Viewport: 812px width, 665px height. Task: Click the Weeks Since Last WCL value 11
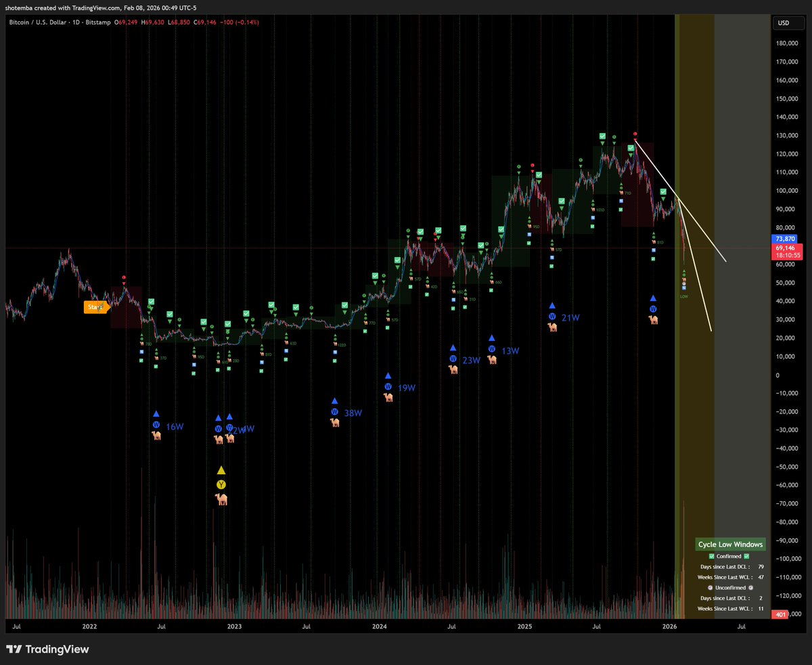[760, 609]
